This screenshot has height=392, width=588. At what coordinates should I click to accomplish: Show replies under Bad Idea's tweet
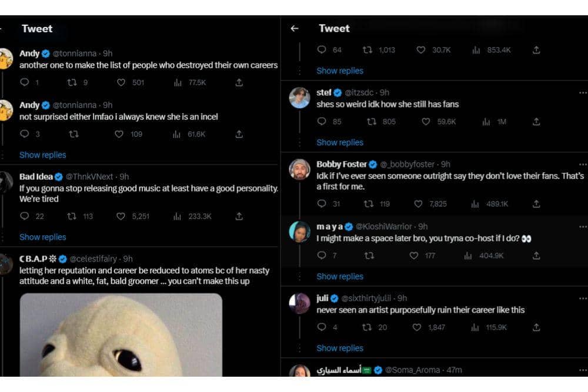pos(42,237)
